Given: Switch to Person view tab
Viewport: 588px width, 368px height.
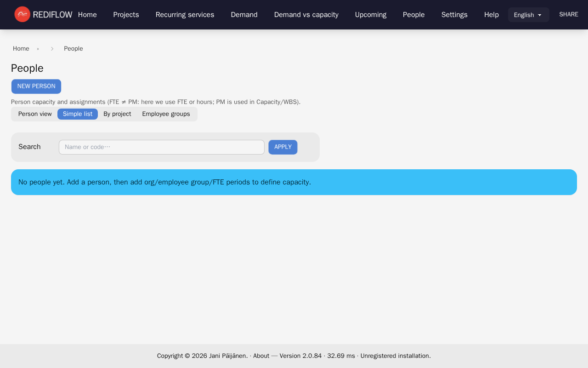Looking at the screenshot, I should click(x=35, y=114).
